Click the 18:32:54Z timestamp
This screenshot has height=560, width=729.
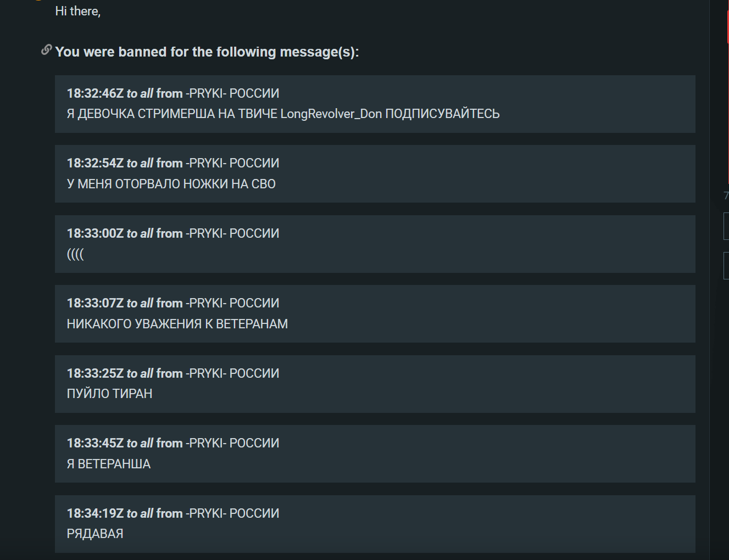[95, 163]
